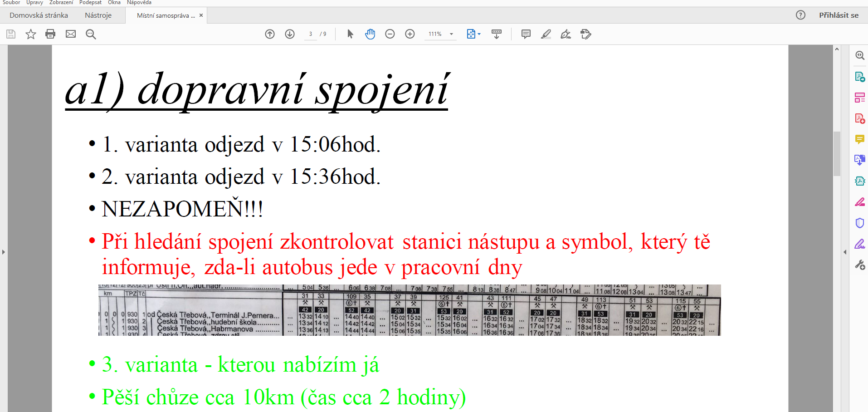868x412 pixels.
Task: Add a sticky note comment
Action: click(x=526, y=34)
